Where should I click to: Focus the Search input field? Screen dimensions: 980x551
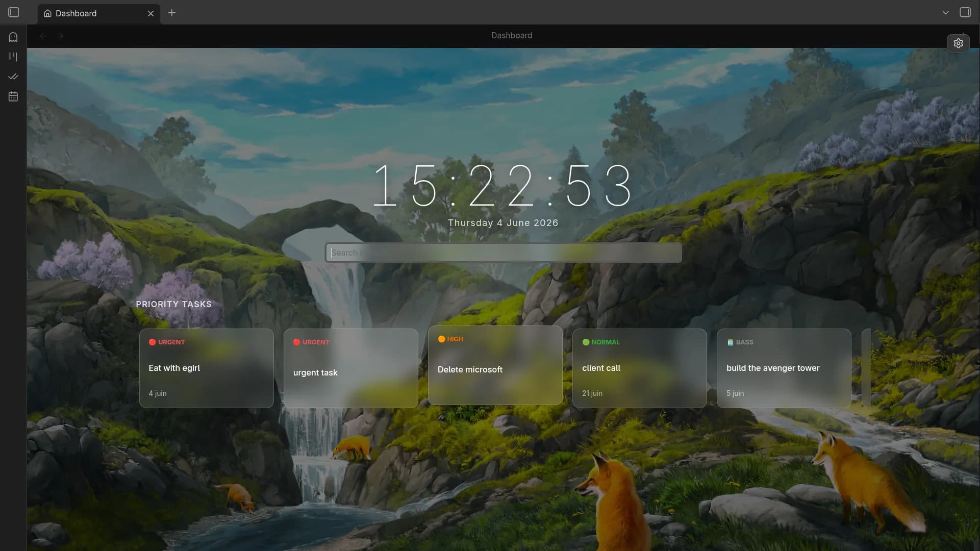pos(504,253)
